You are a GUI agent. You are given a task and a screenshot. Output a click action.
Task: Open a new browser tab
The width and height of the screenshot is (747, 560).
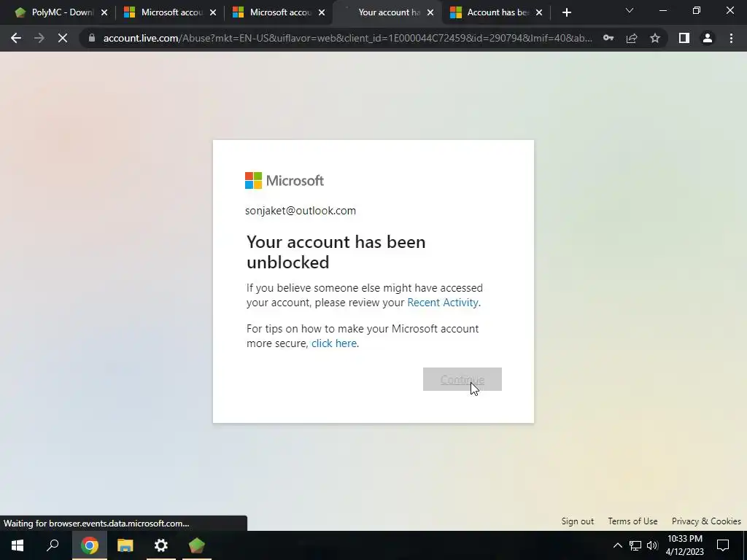(566, 12)
